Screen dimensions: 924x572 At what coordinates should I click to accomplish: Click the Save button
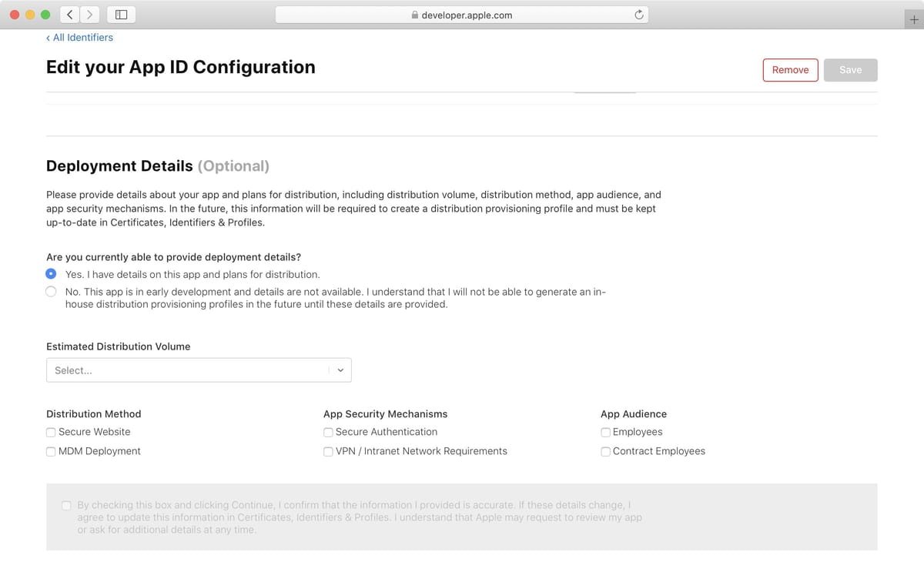tap(850, 69)
